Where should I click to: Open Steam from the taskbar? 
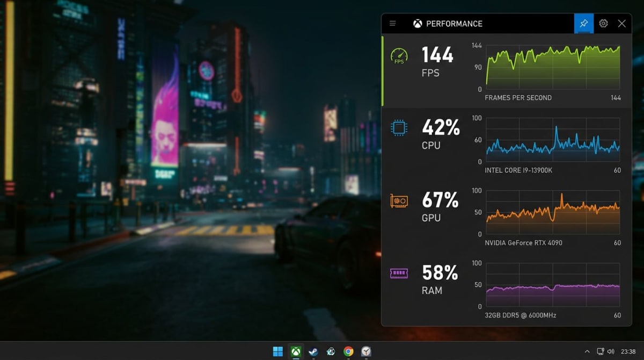(313, 351)
